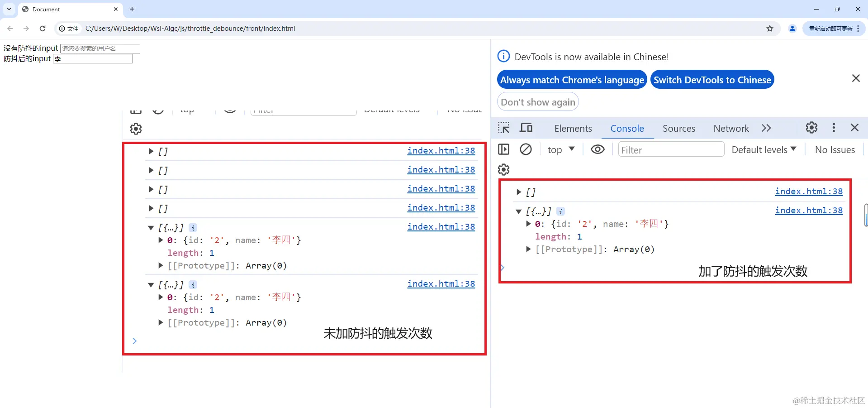Clear the console with the circle-slash icon
The image size is (868, 408).
pos(526,149)
